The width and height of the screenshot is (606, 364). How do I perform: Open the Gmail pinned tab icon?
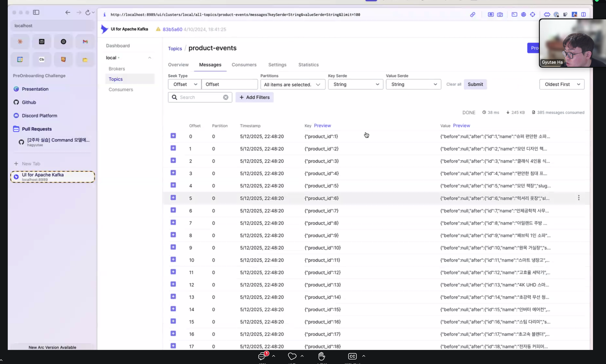coord(85,42)
